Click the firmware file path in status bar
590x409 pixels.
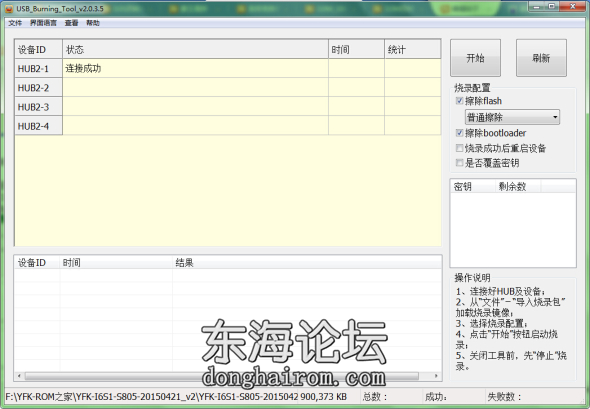[x=152, y=397]
